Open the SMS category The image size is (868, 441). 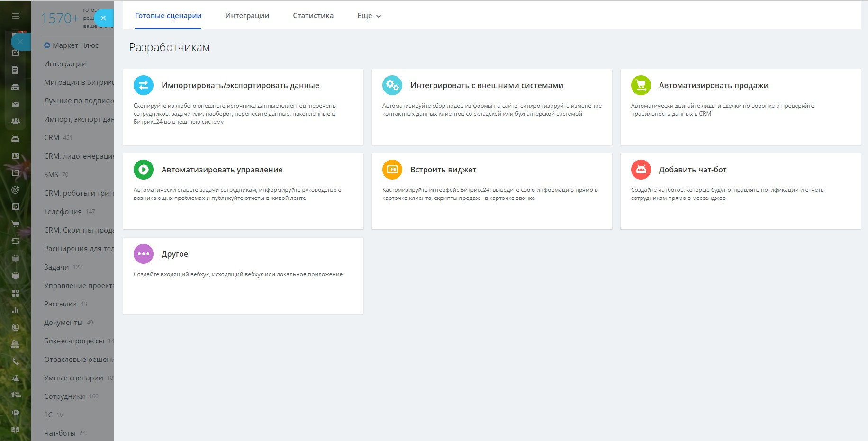pos(56,175)
